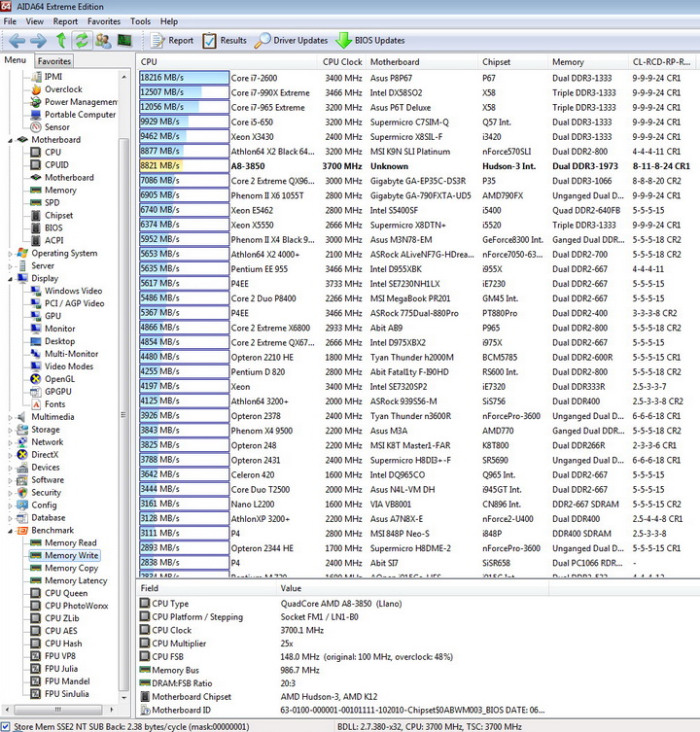Click BIOS Updates in toolbar

(370, 41)
